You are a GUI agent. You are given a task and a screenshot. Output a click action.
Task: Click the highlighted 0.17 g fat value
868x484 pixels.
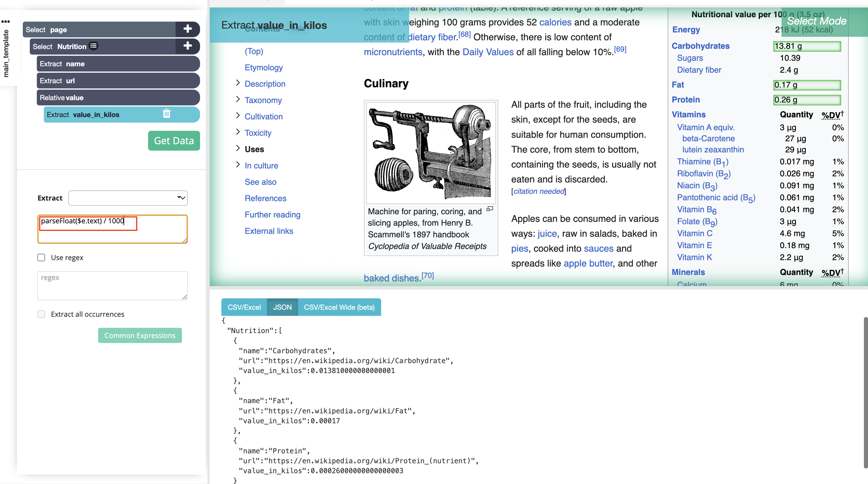click(807, 85)
